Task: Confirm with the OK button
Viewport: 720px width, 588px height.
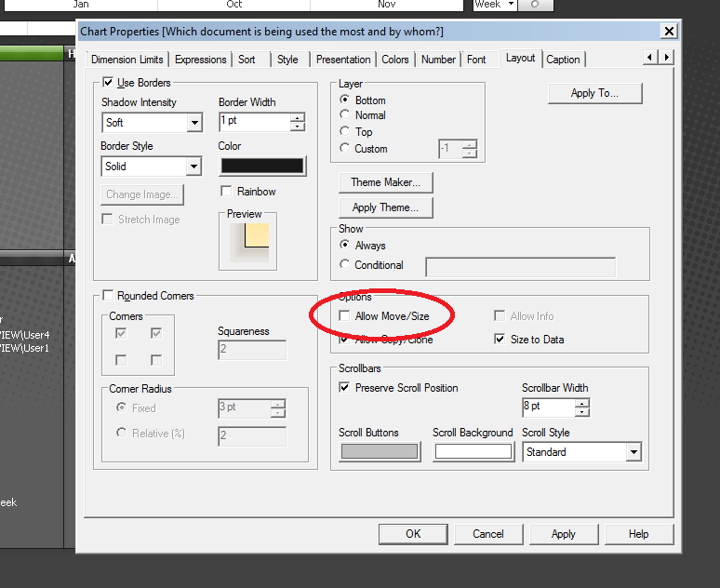Action: pos(413,534)
